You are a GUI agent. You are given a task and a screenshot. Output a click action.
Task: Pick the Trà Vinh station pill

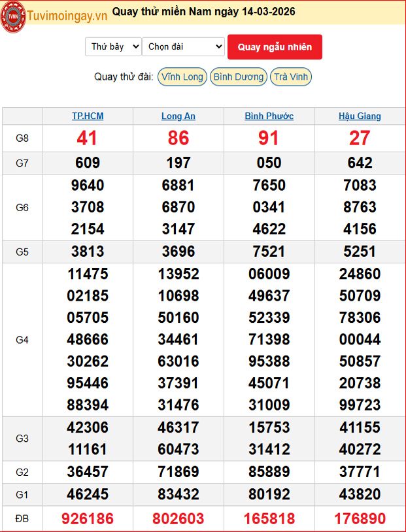(x=291, y=77)
